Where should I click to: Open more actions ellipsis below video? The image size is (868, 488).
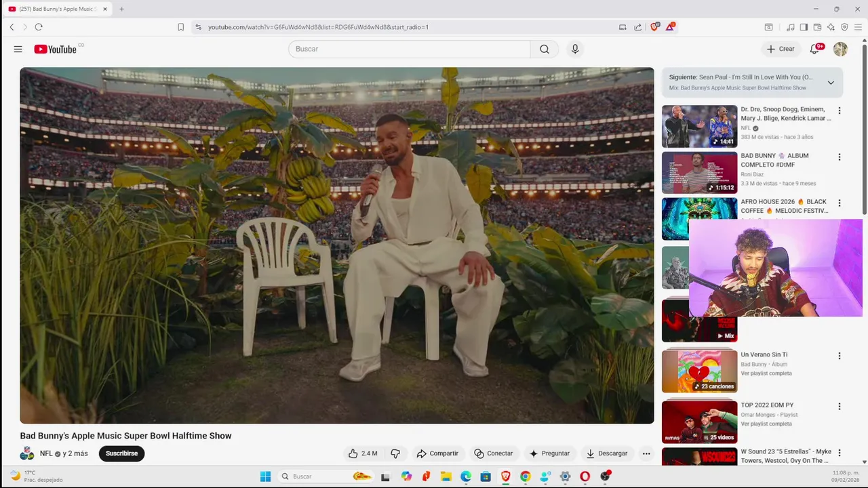[x=646, y=453]
